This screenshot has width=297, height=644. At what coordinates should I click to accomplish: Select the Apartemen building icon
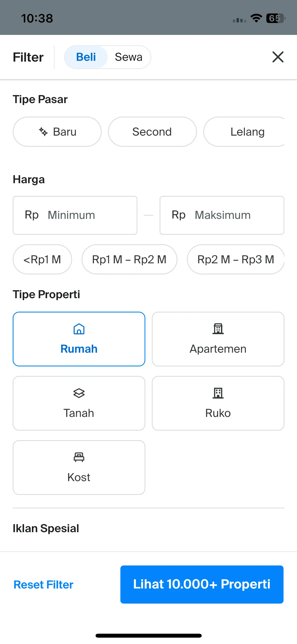pos(218,329)
